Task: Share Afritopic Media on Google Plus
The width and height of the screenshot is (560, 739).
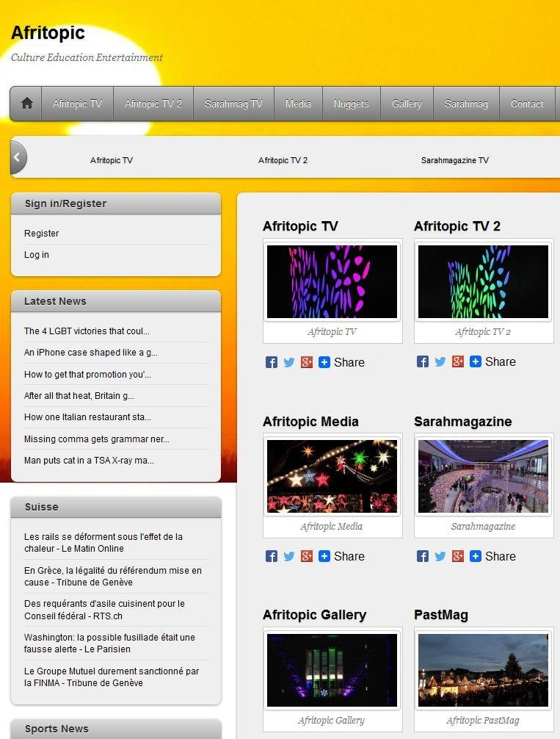Action: click(x=307, y=556)
